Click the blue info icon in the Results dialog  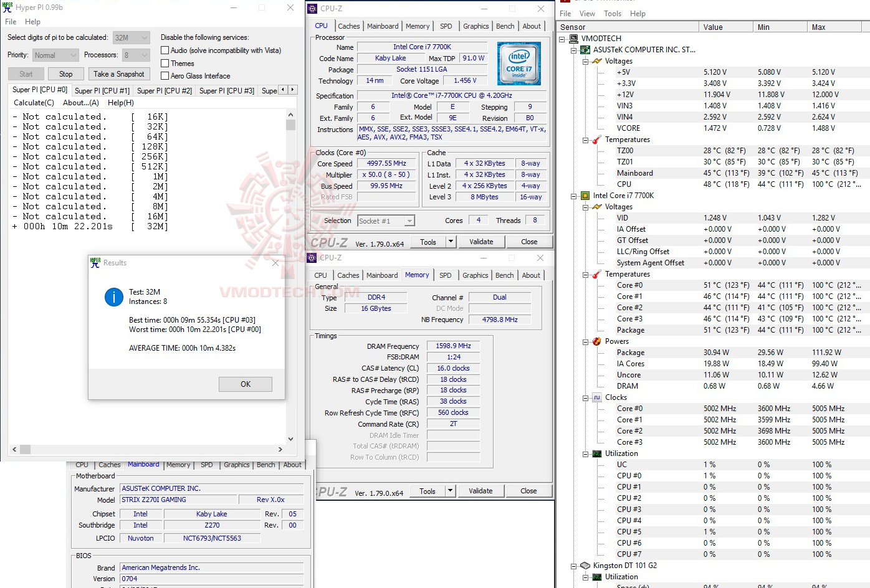(x=114, y=297)
